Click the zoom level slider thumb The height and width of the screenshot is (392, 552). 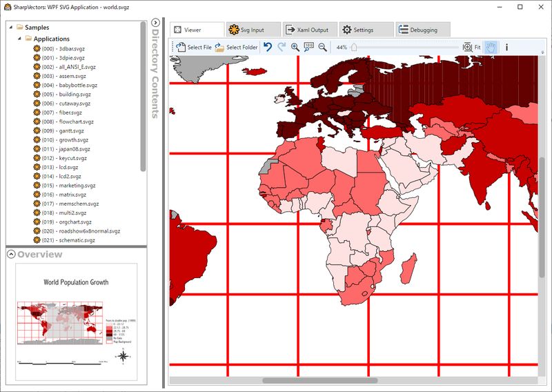(x=354, y=47)
